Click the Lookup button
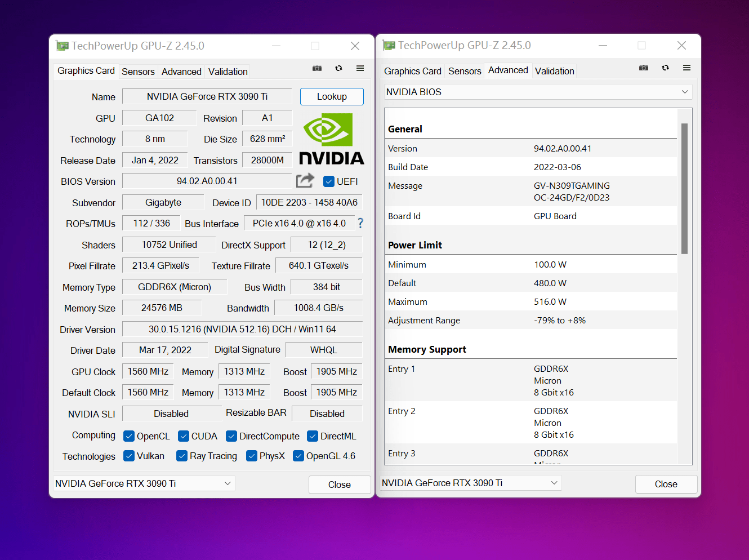Viewport: 749px width, 560px height. point(332,96)
